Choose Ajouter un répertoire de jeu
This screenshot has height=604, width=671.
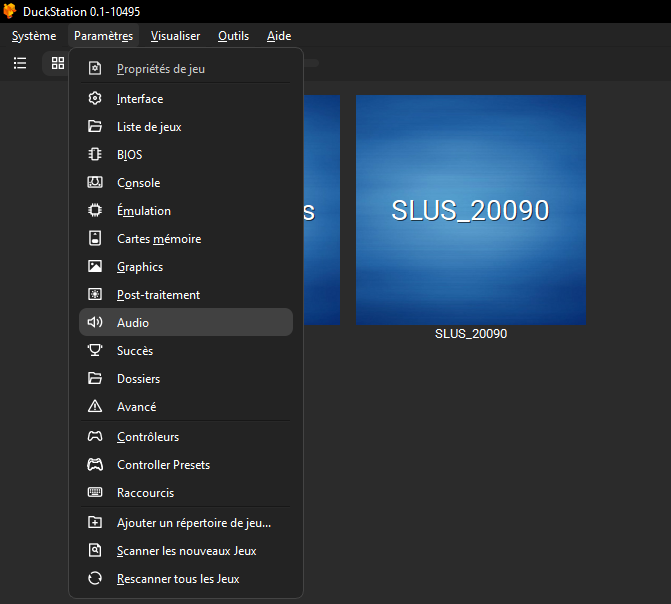[186, 522]
